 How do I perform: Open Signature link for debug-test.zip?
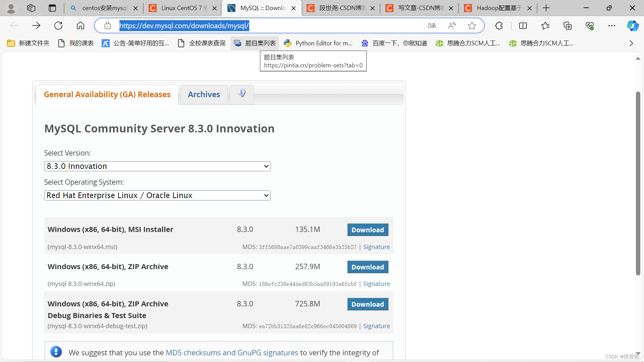click(376, 326)
